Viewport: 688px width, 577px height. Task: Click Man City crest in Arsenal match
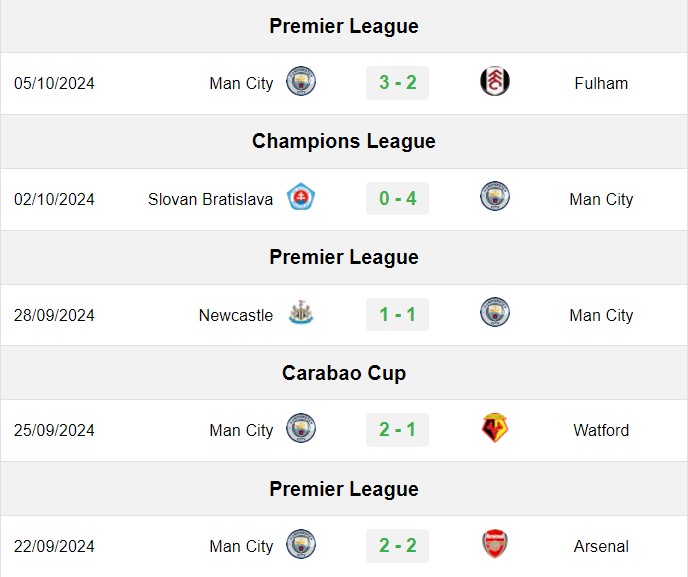[x=301, y=544]
